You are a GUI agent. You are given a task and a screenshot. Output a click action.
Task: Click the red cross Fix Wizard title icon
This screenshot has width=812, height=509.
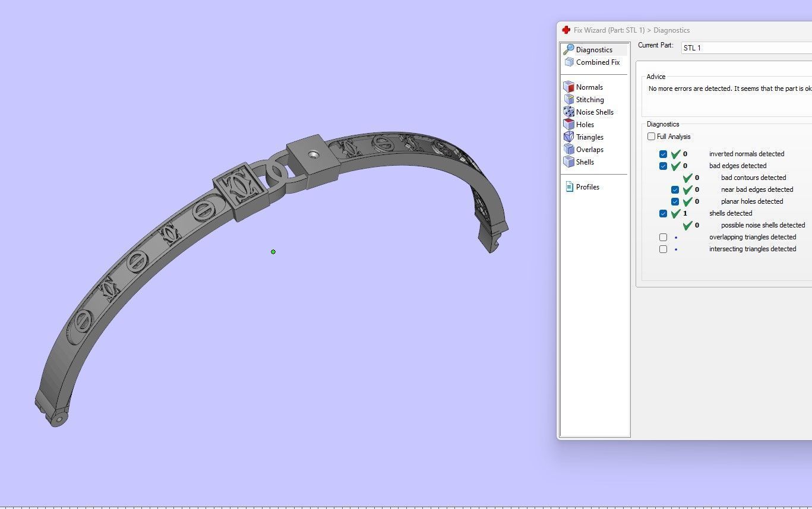coord(566,30)
